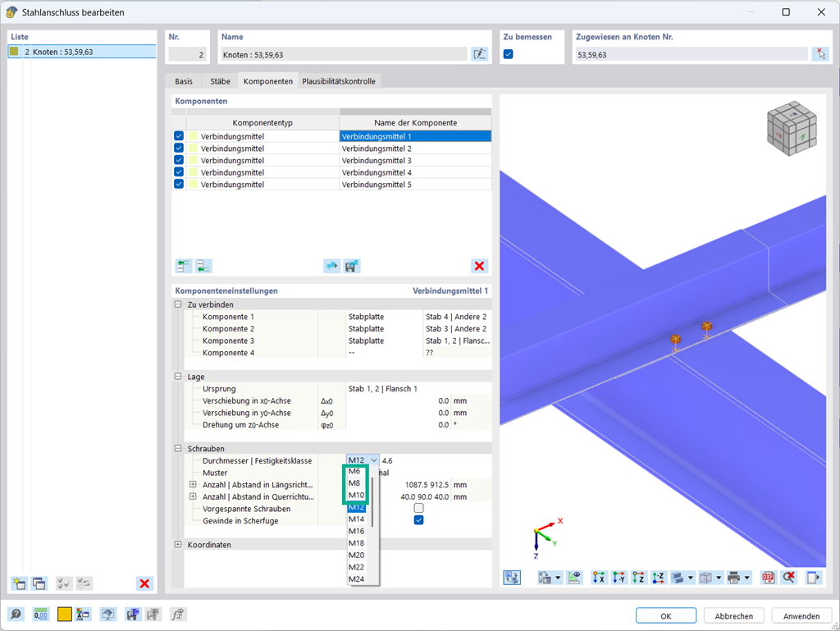
Task: Uncheck Verbindungsmittel 2 component checkbox
Action: coord(179,148)
